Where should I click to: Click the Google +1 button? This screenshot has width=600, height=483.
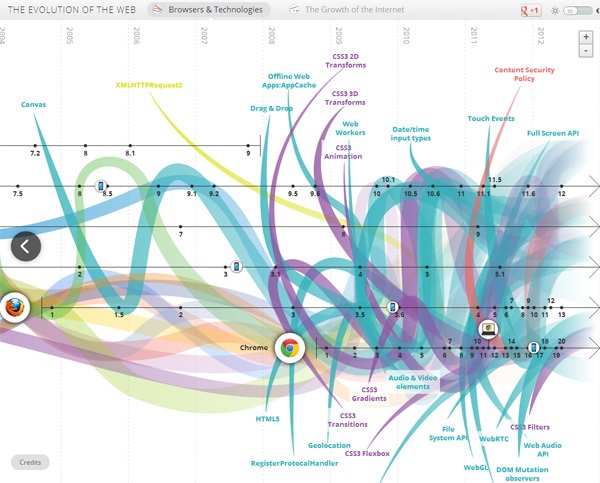click(531, 10)
